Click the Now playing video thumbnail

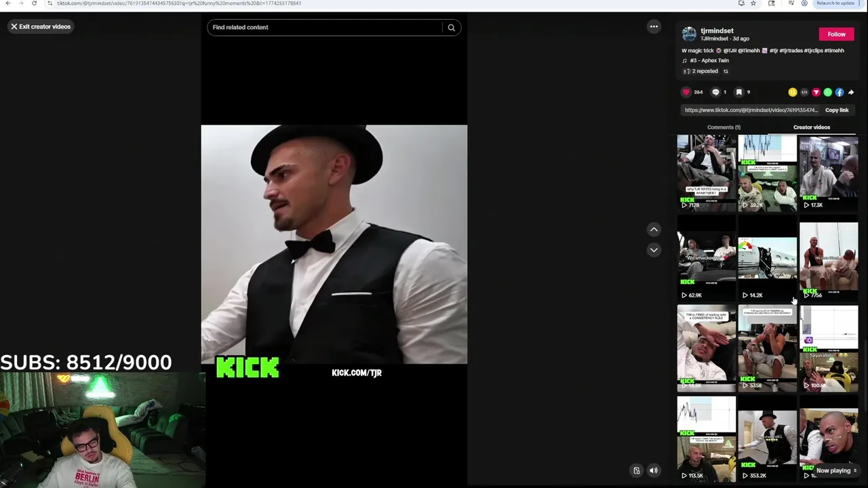pyautogui.click(x=828, y=439)
